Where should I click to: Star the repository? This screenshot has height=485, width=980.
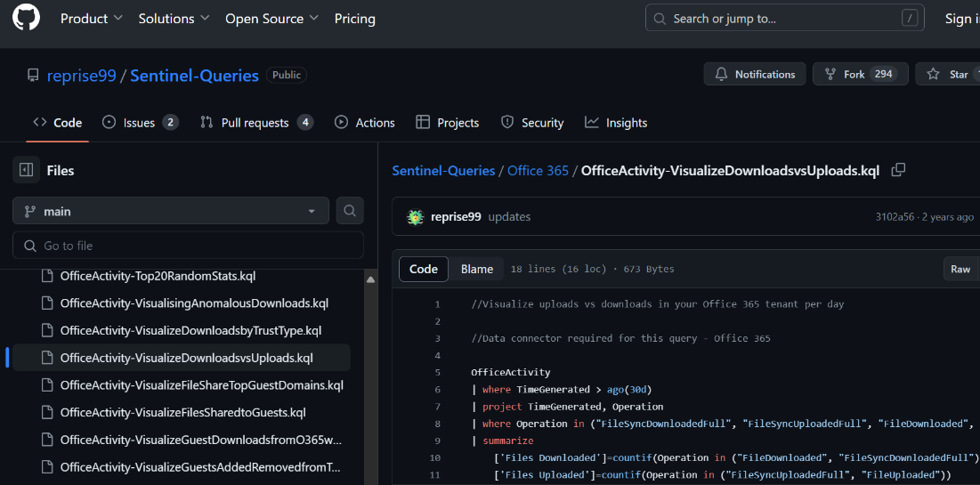[x=947, y=75]
